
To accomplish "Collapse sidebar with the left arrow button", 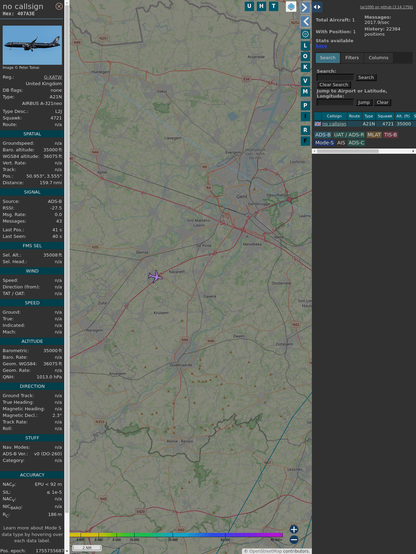I will pos(305,22).
